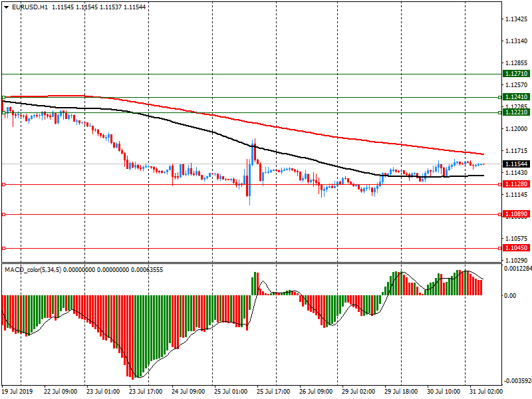Select the 1.10890 red support level label

coord(516,214)
